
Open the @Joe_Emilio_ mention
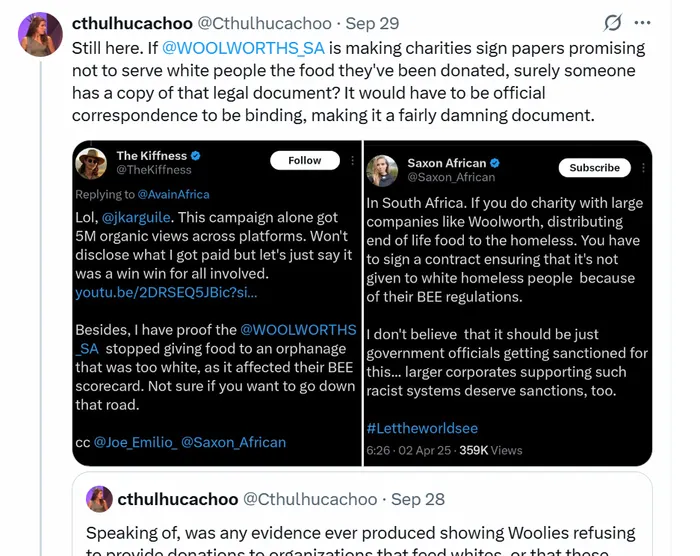tap(134, 441)
